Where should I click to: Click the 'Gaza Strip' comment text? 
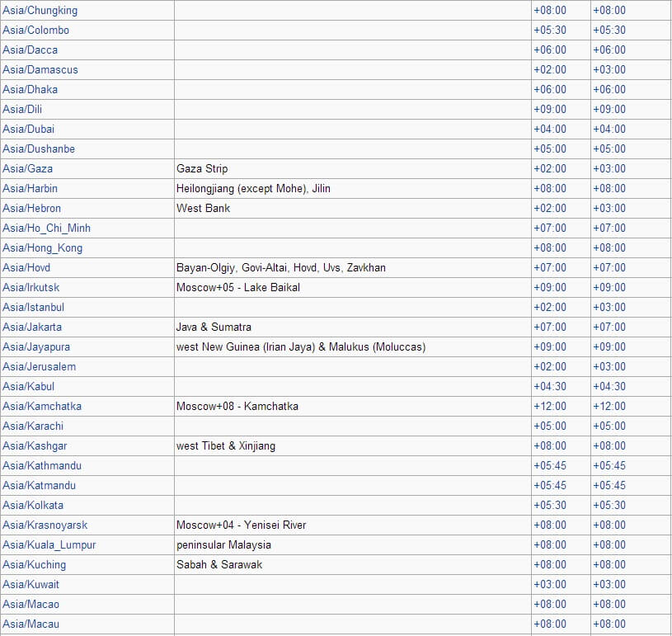point(202,168)
